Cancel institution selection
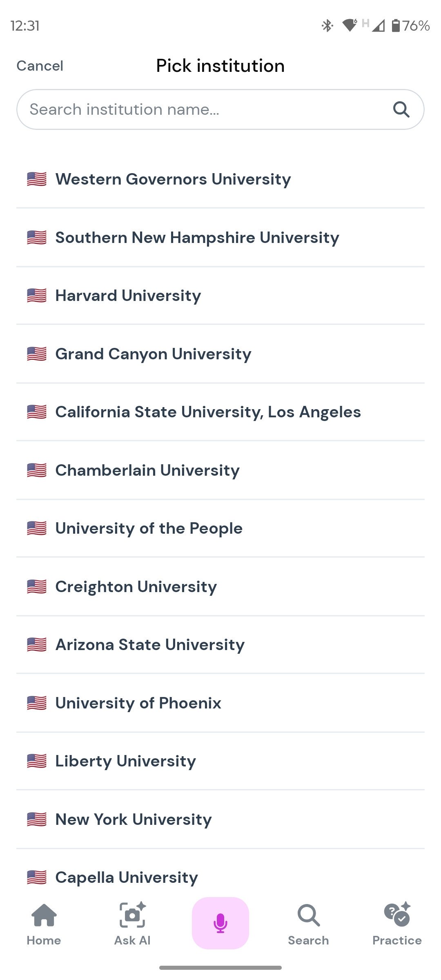This screenshot has height=980, width=441. tap(40, 66)
